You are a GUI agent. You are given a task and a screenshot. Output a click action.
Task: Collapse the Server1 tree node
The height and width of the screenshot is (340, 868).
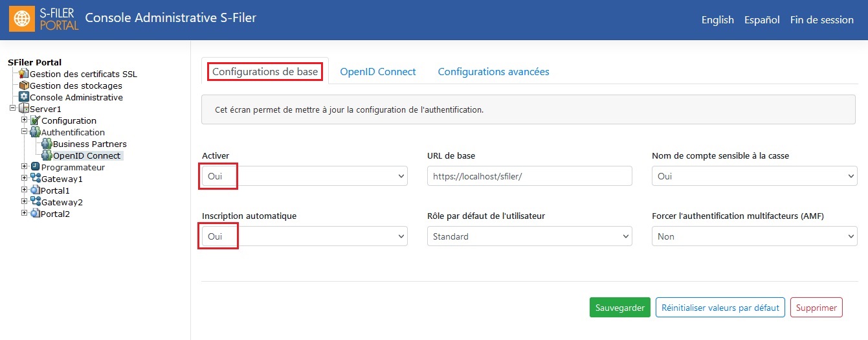click(x=13, y=108)
